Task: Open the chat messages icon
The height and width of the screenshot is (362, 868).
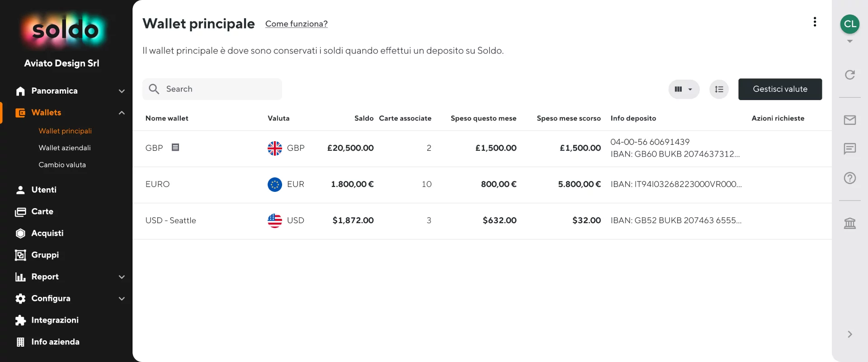Action: pos(850,149)
